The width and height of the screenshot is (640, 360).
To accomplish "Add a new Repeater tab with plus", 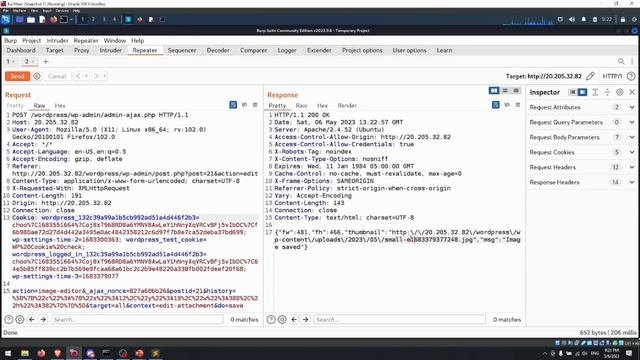I will pos(46,62).
